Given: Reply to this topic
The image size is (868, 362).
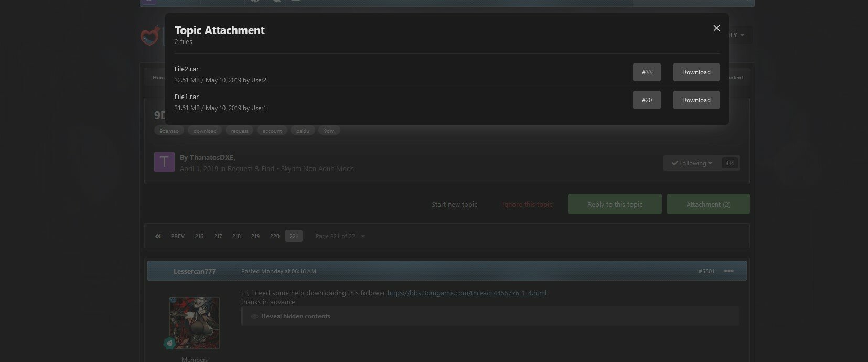Looking at the screenshot, I should click(615, 204).
